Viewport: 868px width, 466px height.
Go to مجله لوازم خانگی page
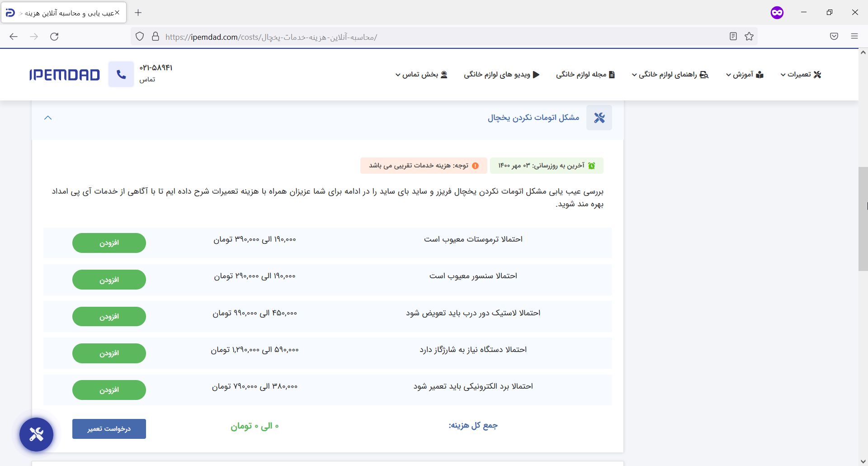coord(585,75)
